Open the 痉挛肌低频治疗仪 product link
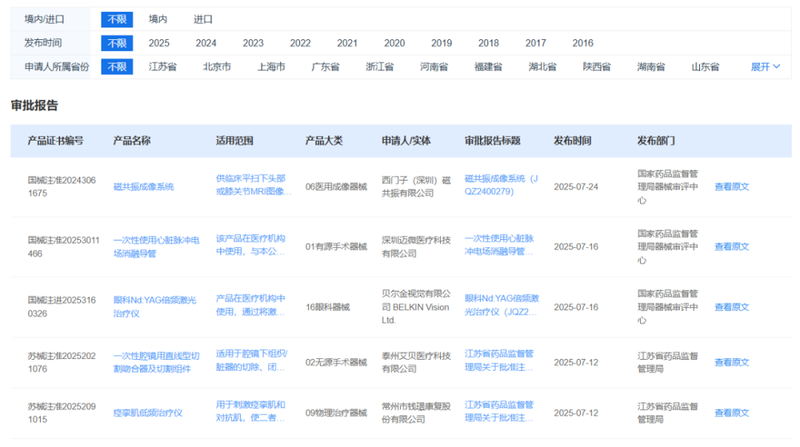Image resolution: width=800 pixels, height=447 pixels. 150,413
